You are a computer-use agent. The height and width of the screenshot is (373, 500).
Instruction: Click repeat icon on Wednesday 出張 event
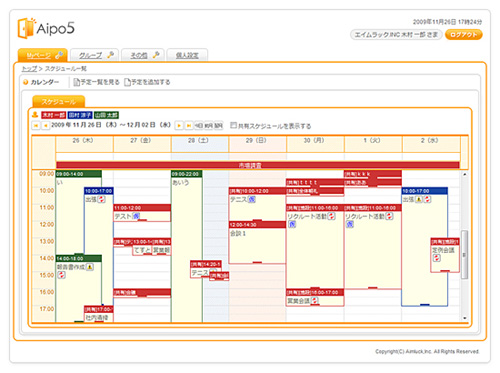pyautogui.click(x=427, y=199)
